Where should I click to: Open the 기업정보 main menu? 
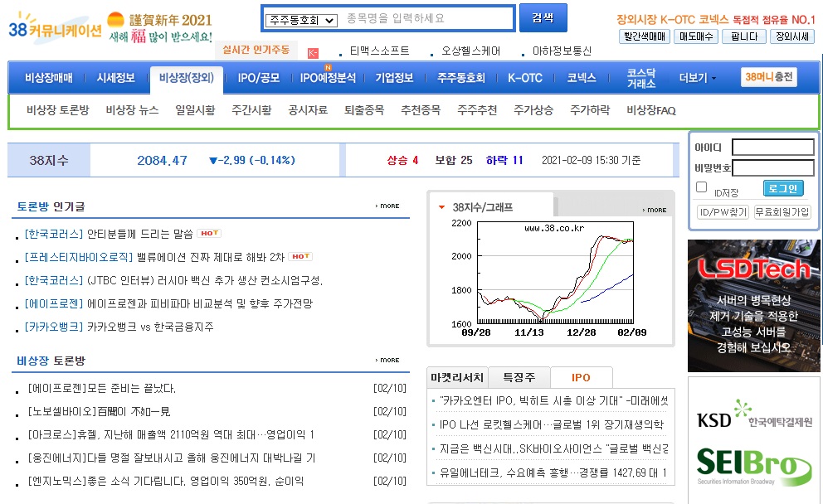(394, 78)
